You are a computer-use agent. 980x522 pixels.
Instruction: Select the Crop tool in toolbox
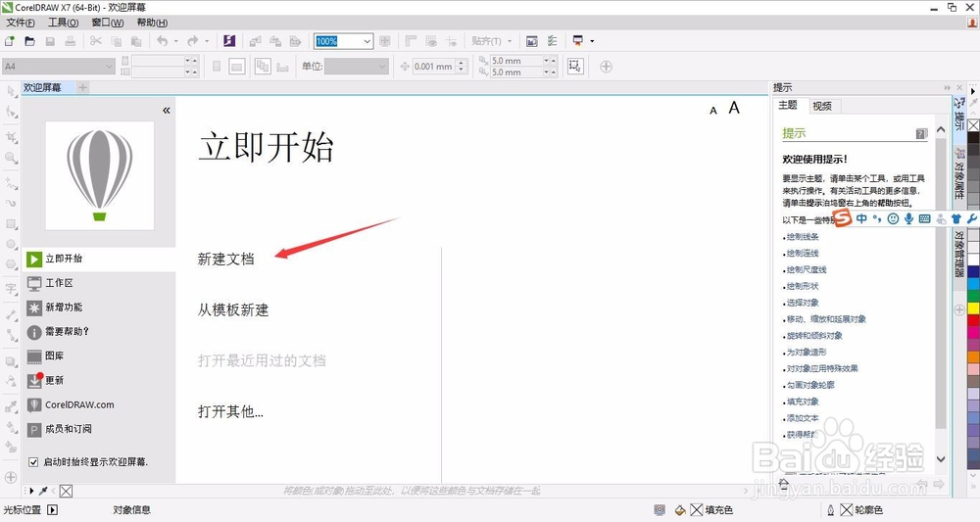pyautogui.click(x=11, y=137)
